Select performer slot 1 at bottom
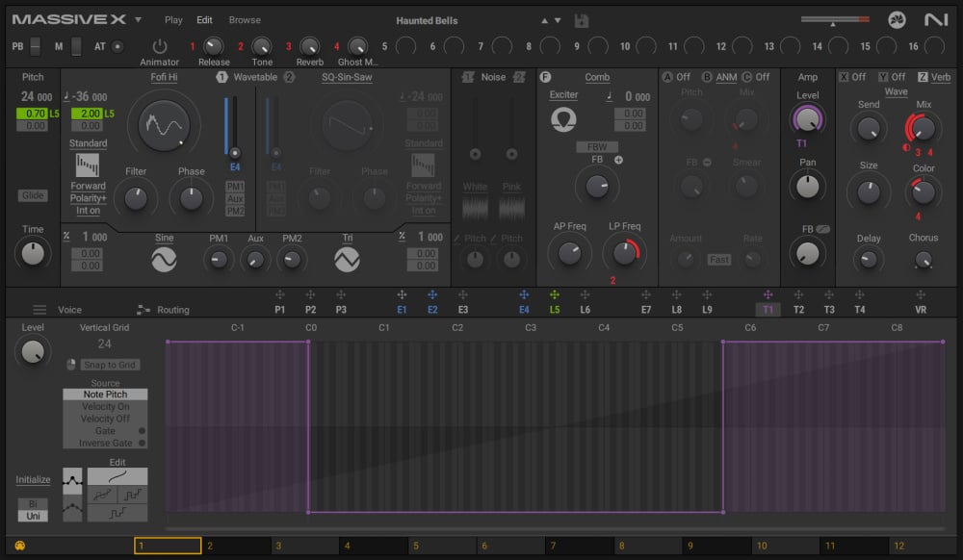Viewport: 963px width, 560px height. [x=168, y=546]
